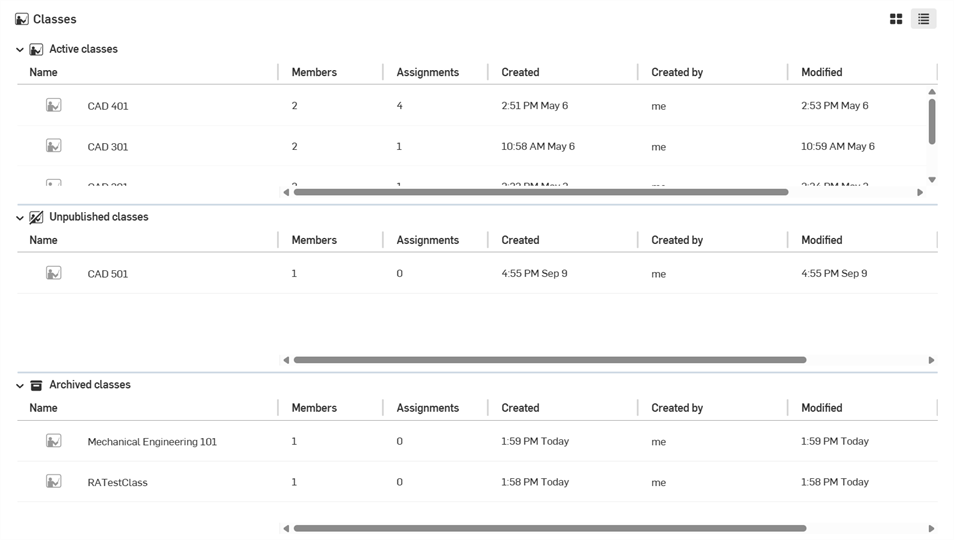Open the CAD 401 class
This screenshot has height=540, width=954.
[x=108, y=106]
